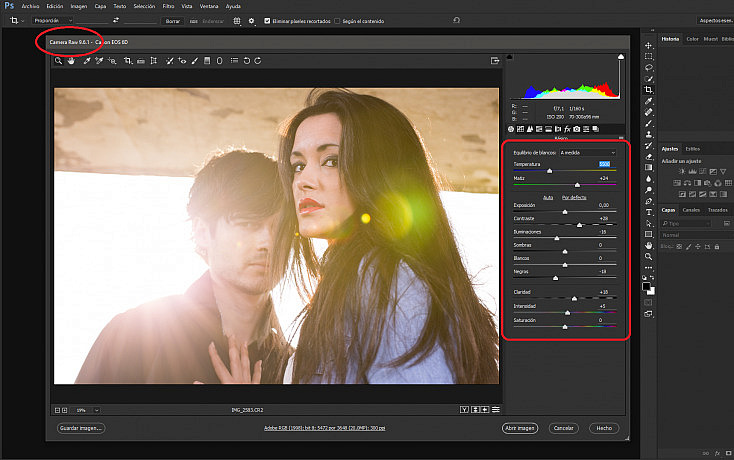
Task: Click the 'Por defecto' link
Action: tap(574, 197)
